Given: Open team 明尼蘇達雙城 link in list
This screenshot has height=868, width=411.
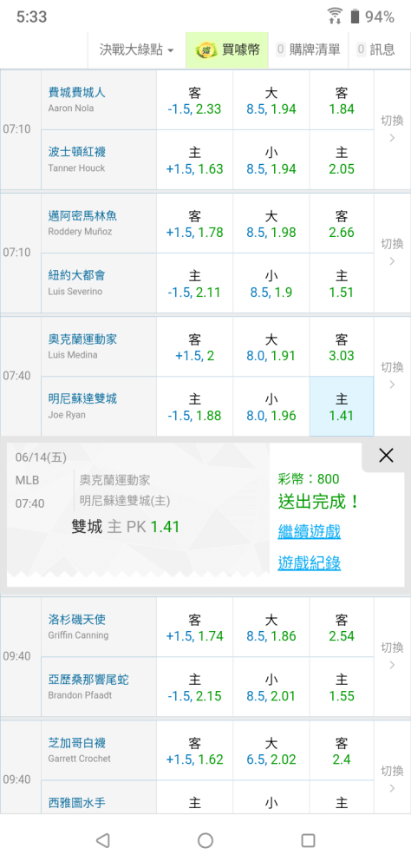Looking at the screenshot, I should [82, 398].
